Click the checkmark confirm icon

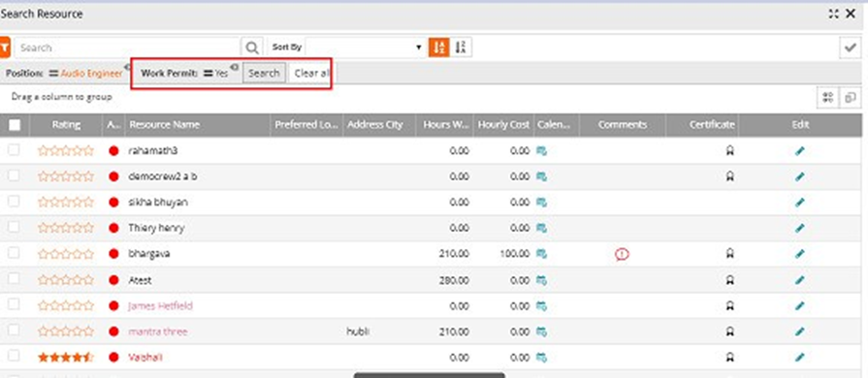tap(850, 48)
